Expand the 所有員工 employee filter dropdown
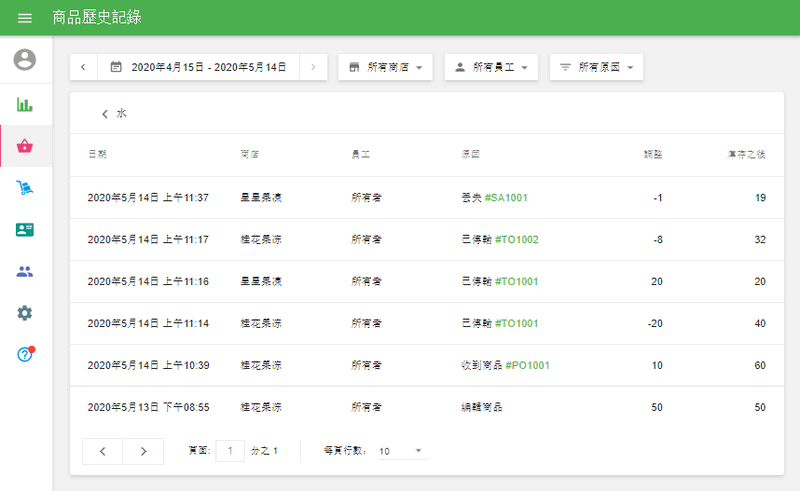The image size is (800, 491). click(x=491, y=67)
